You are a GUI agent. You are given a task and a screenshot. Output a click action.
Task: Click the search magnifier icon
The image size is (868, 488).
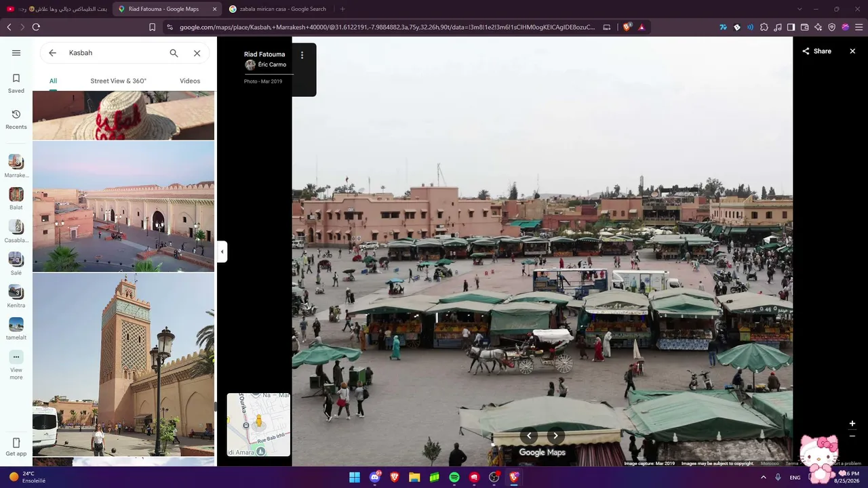[174, 53]
